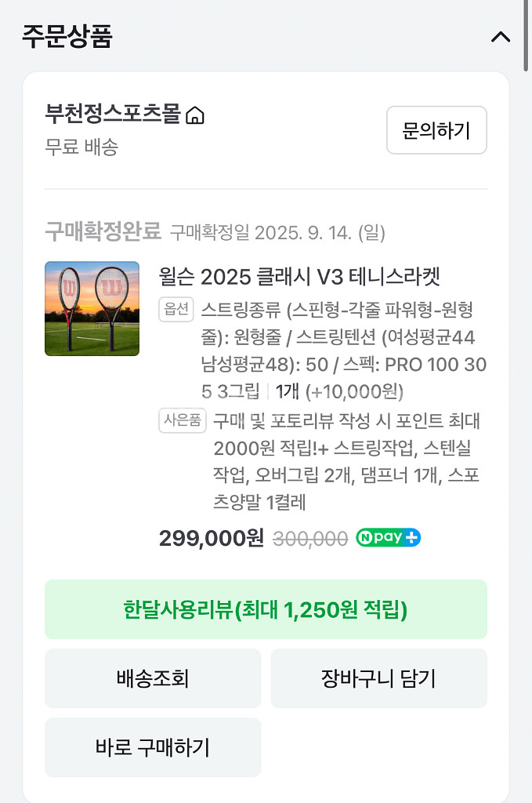The image size is (532, 803).
Task: Click 바로 구매하기 to buy now
Action: (153, 747)
